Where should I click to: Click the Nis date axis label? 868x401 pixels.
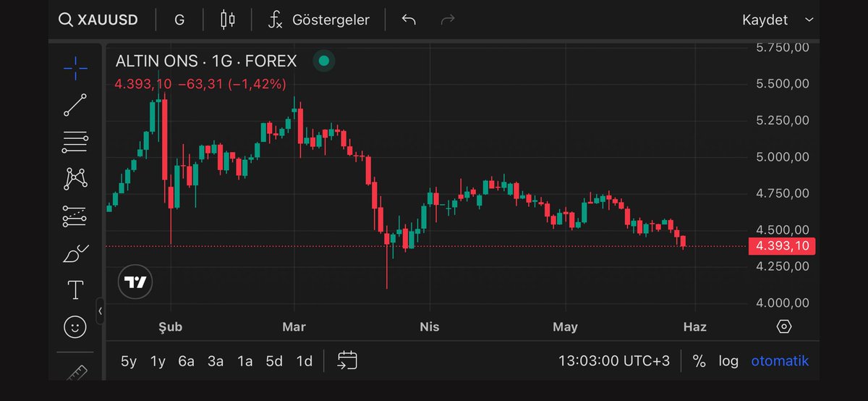pyautogui.click(x=430, y=326)
